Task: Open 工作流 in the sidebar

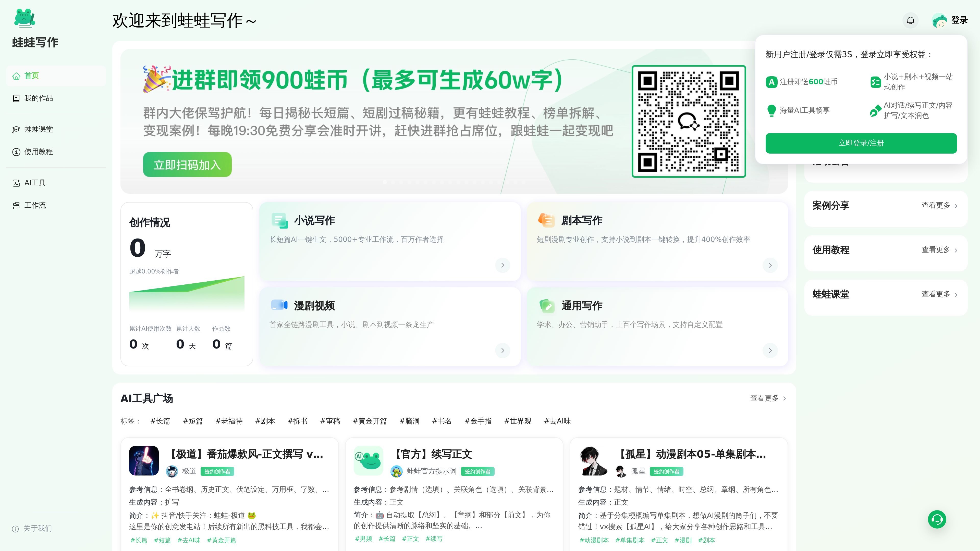Action: click(x=56, y=206)
